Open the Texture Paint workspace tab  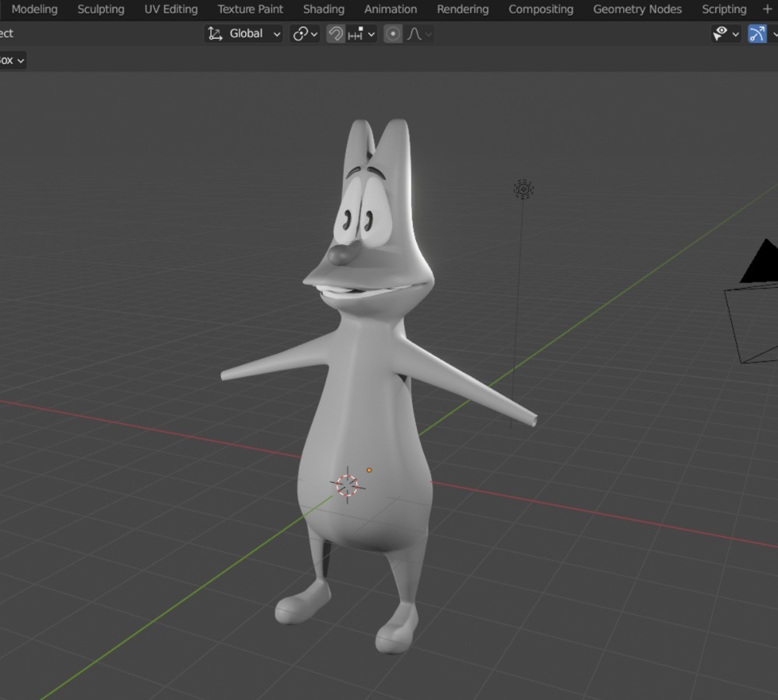click(x=250, y=9)
